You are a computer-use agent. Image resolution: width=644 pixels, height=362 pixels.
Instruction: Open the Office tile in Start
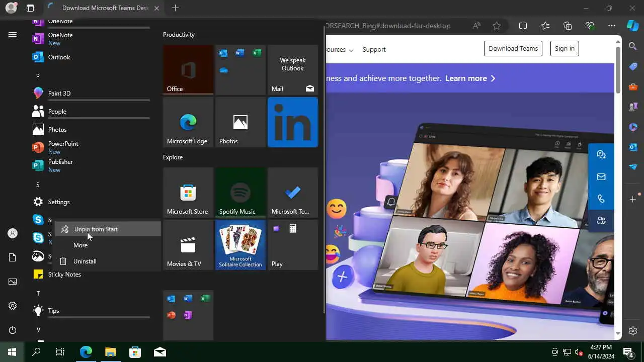click(188, 70)
